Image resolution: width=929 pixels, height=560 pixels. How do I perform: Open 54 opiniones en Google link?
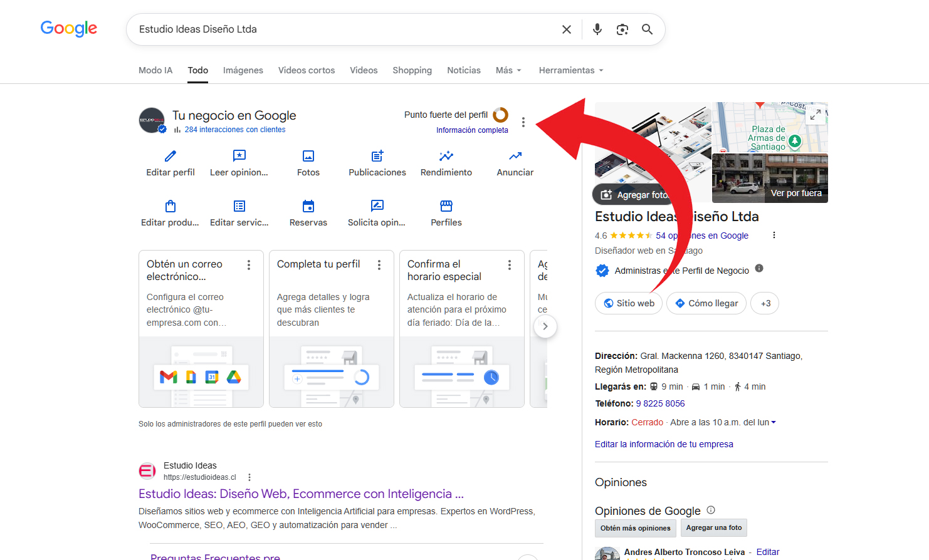coord(702,236)
